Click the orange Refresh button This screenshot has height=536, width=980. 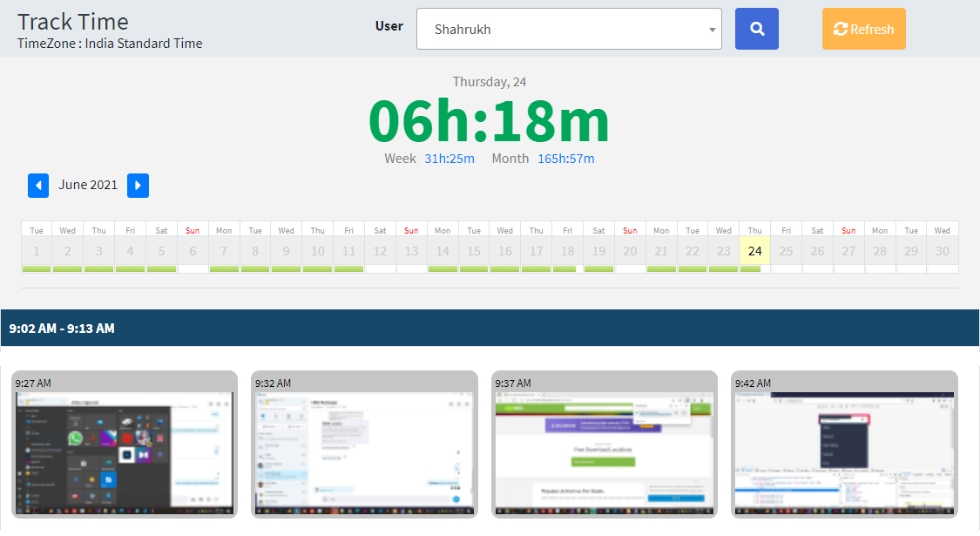point(863,29)
